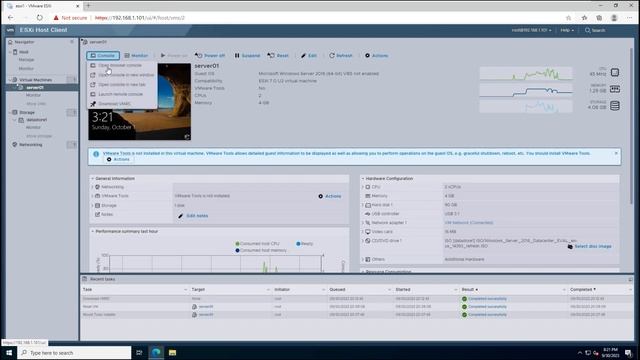640x360 pixels.
Task: Open Virtual Machines in Navigator
Action: tap(35, 80)
